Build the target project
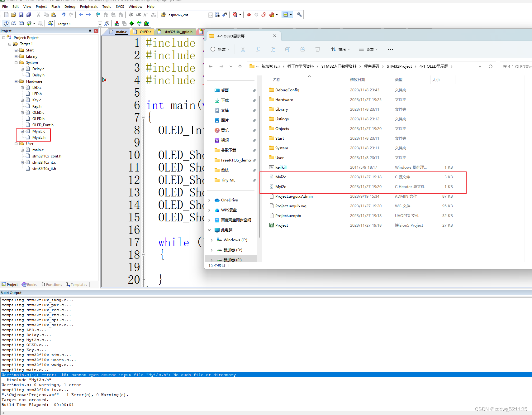This screenshot has width=532, height=415. pos(14,23)
